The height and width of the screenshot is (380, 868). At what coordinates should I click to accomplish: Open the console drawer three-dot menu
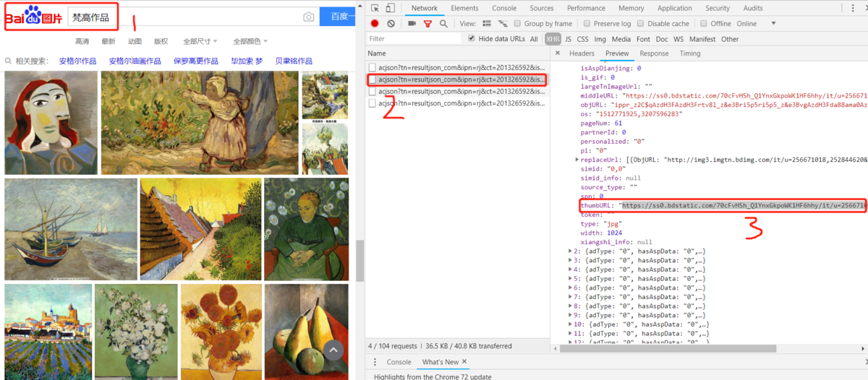coord(375,362)
